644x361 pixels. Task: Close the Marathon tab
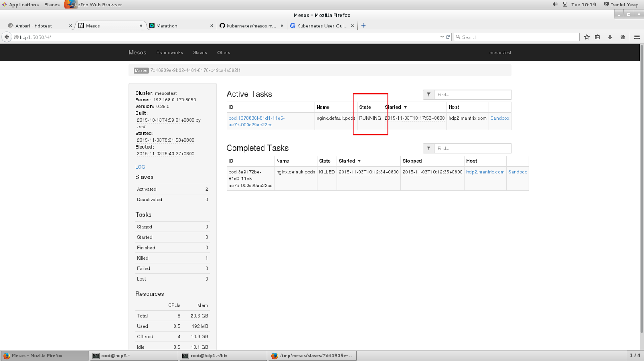211,26
